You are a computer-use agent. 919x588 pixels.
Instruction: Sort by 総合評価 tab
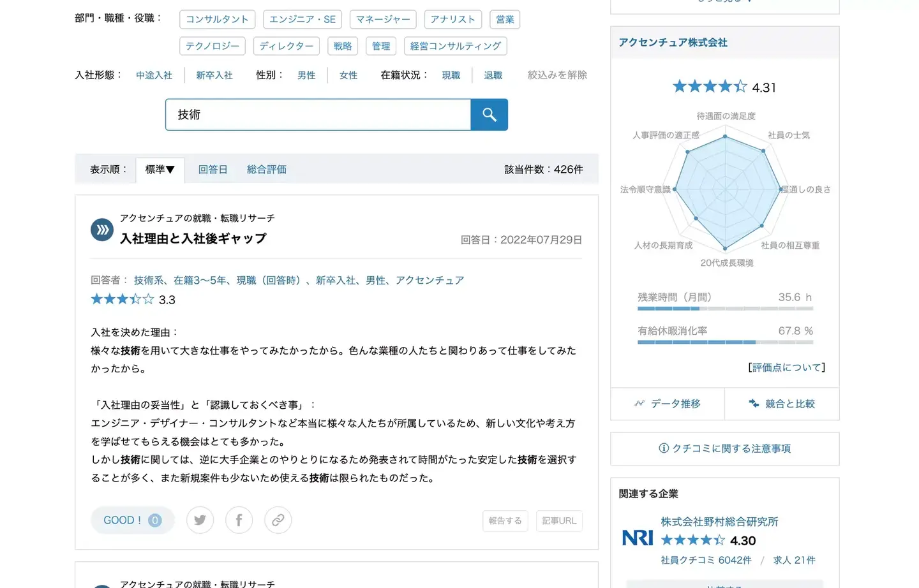267,170
